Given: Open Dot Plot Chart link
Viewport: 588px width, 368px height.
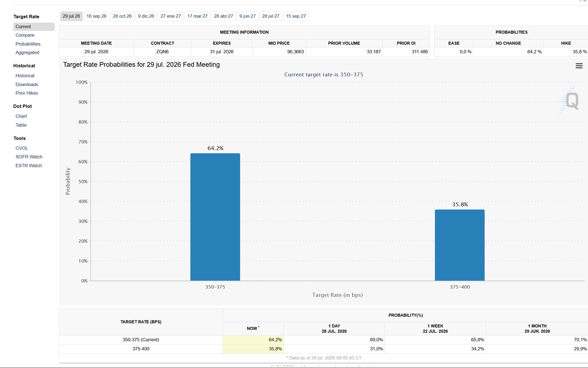Looking at the screenshot, I should 21,116.
